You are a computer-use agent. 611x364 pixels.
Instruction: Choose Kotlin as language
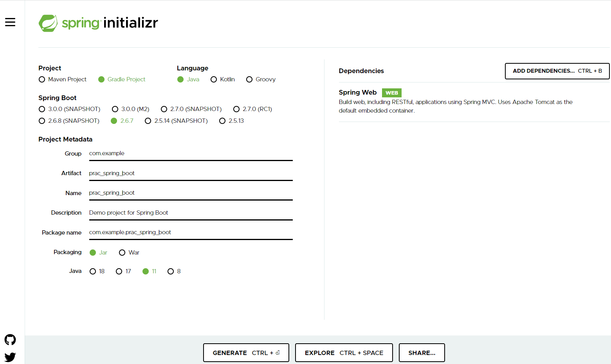223,79
